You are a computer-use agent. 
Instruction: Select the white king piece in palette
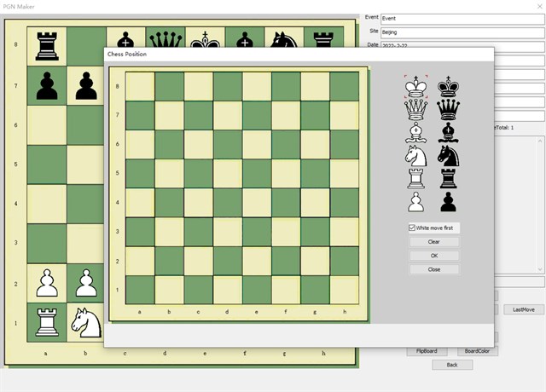415,87
